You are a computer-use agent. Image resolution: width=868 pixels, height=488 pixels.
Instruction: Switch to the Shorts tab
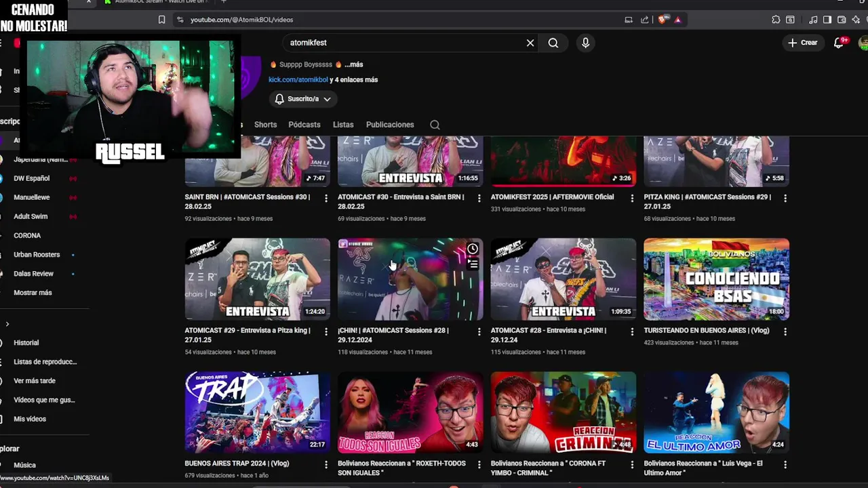tap(265, 125)
